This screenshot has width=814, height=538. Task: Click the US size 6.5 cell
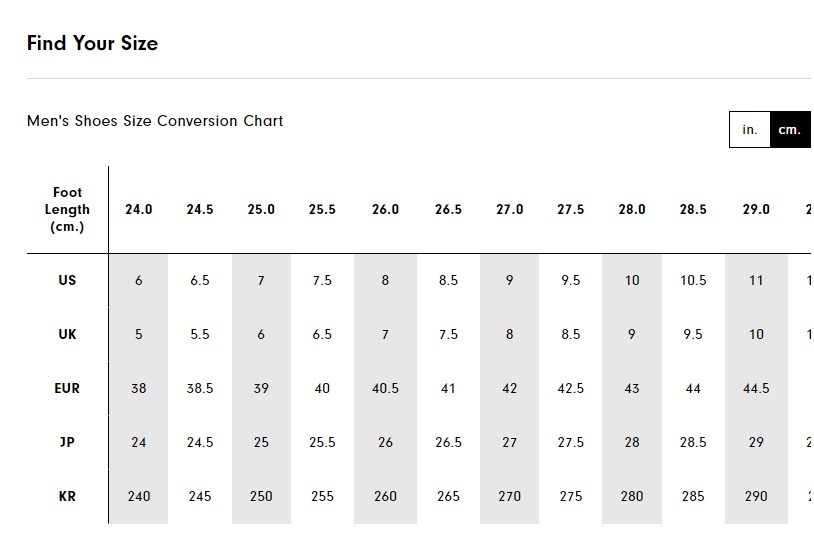pyautogui.click(x=200, y=280)
